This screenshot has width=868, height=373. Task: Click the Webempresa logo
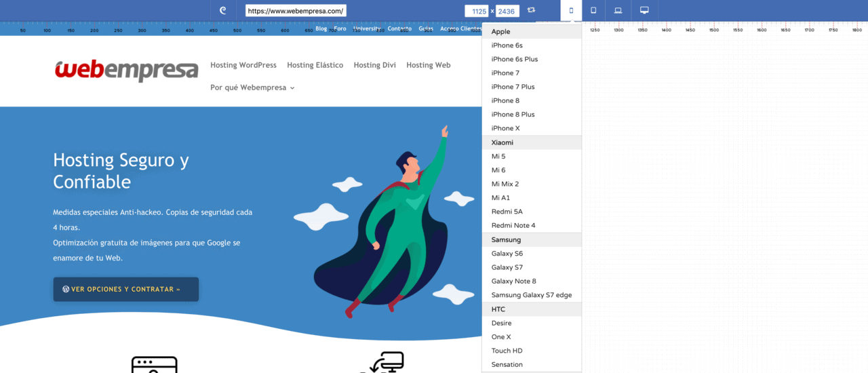[126, 71]
